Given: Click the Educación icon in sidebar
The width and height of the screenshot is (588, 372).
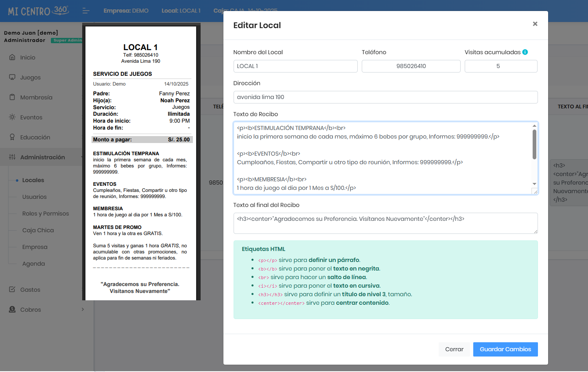Looking at the screenshot, I should coord(12,137).
